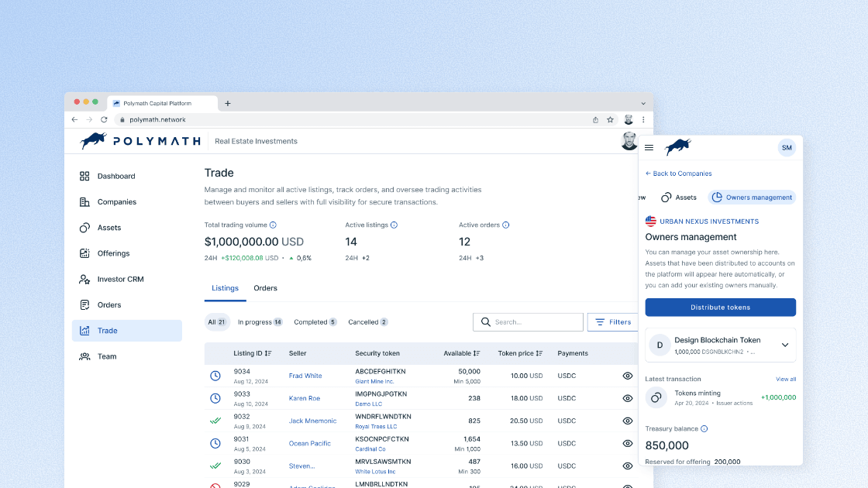
Task: Click pending clock icon for listing 9034
Action: (215, 376)
